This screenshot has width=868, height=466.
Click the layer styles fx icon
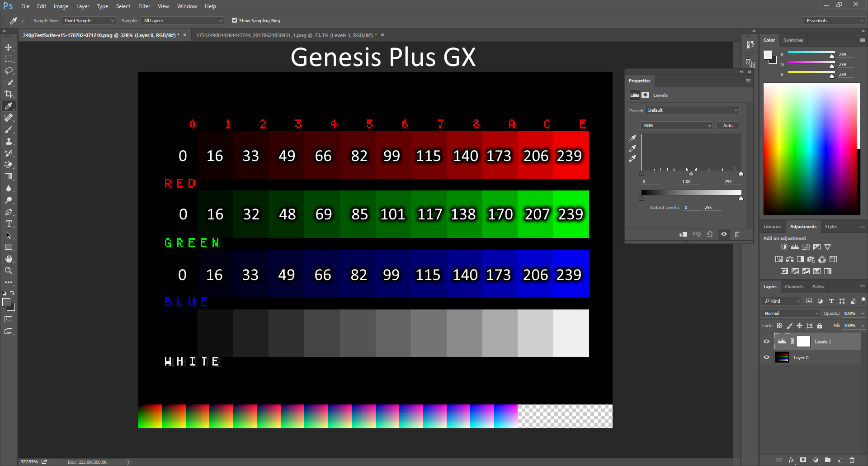pos(791,460)
